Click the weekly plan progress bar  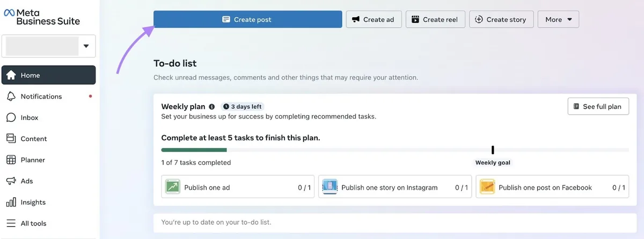point(395,150)
